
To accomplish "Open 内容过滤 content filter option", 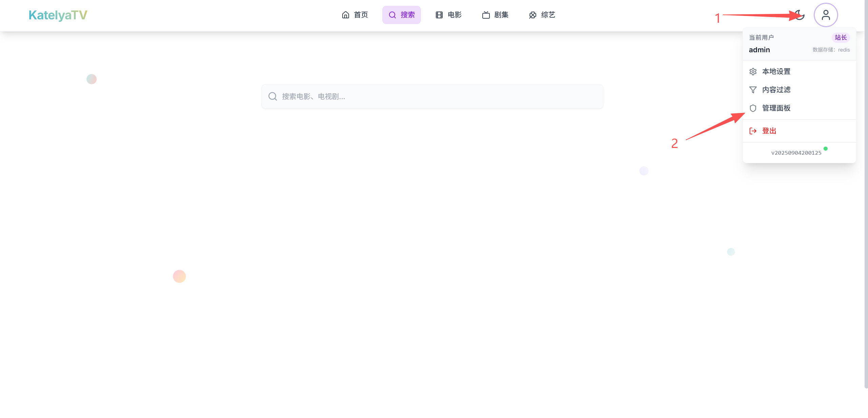I will (776, 90).
